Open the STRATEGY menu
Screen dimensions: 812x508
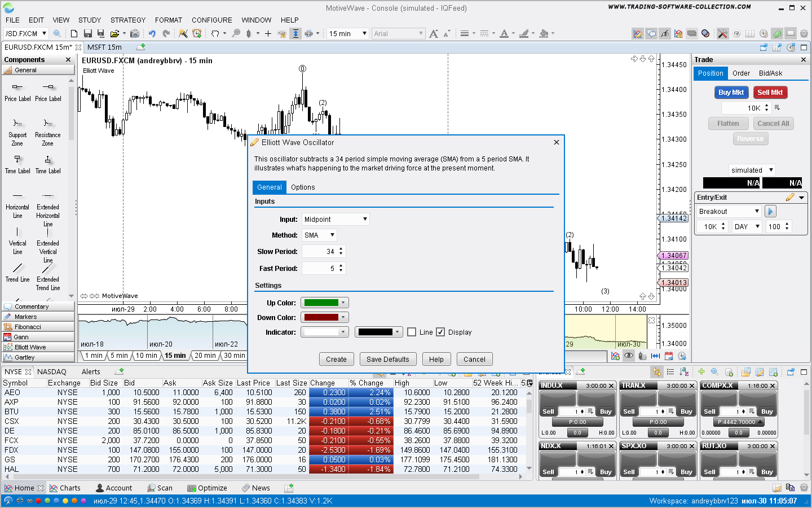pos(127,20)
